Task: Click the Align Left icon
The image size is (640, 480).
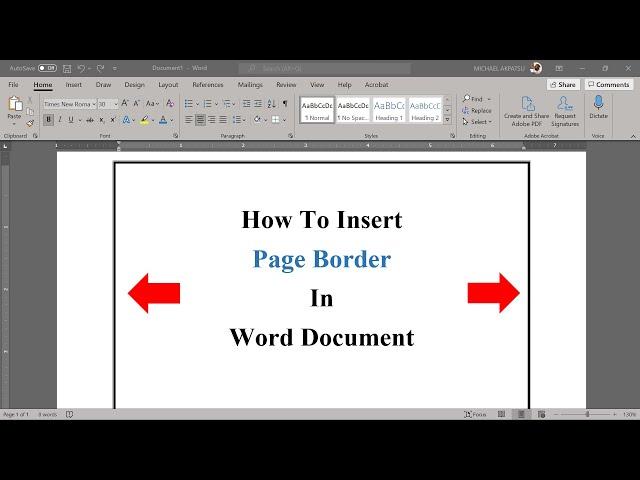Action: pos(189,120)
